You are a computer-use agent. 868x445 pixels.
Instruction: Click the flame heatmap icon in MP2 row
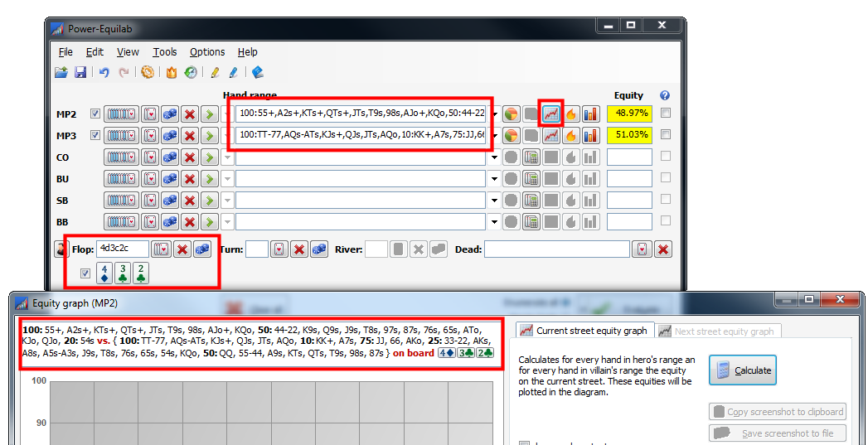[x=570, y=114]
